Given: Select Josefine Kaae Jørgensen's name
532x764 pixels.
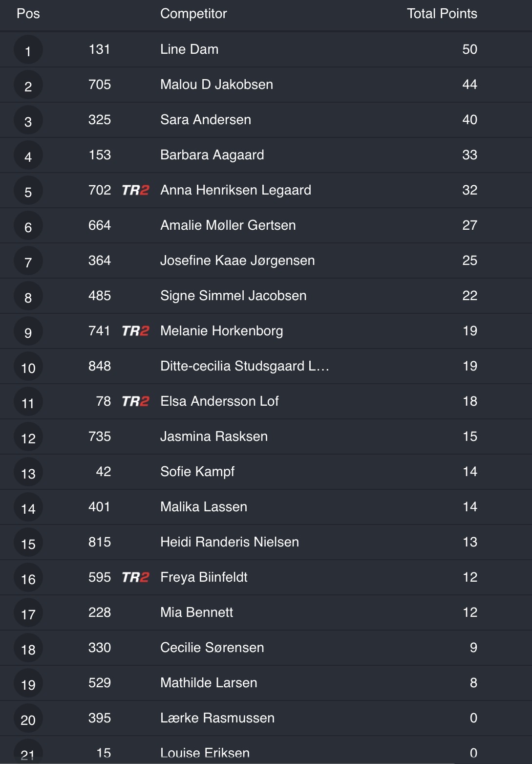Looking at the screenshot, I should point(237,261).
